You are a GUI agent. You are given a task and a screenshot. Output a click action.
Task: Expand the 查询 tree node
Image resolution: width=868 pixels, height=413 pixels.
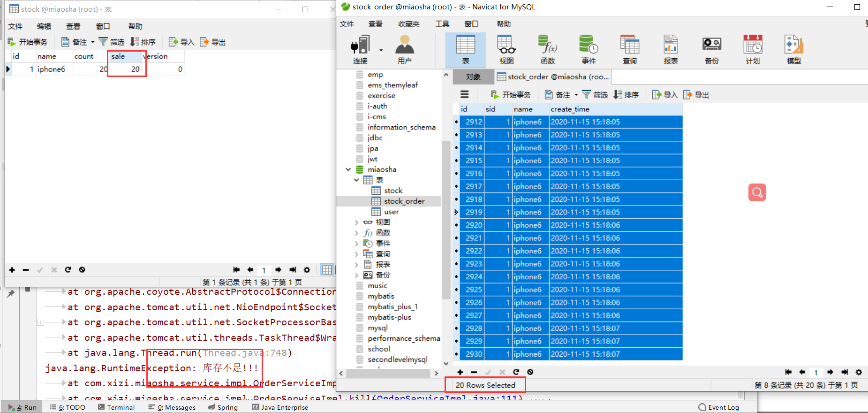[356, 254]
